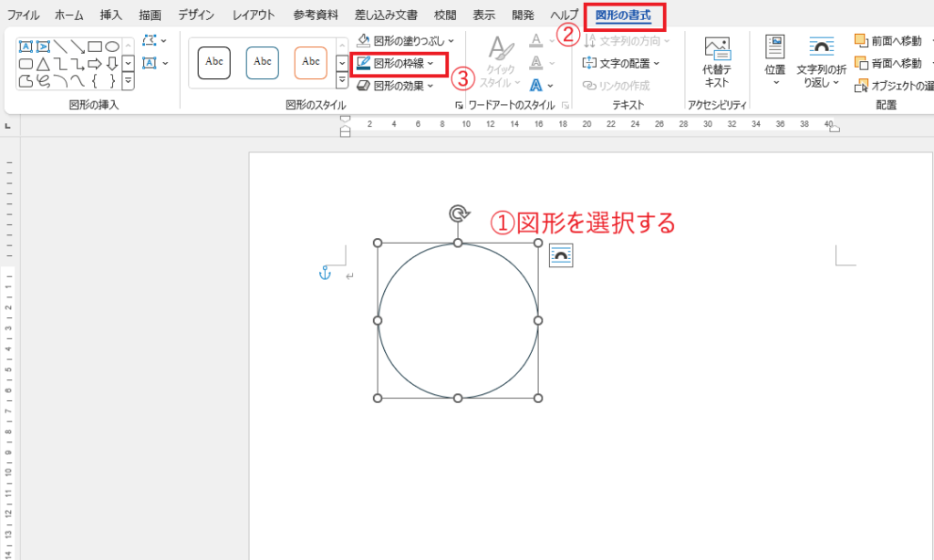Click the rotation handle above the circle

[x=459, y=213]
